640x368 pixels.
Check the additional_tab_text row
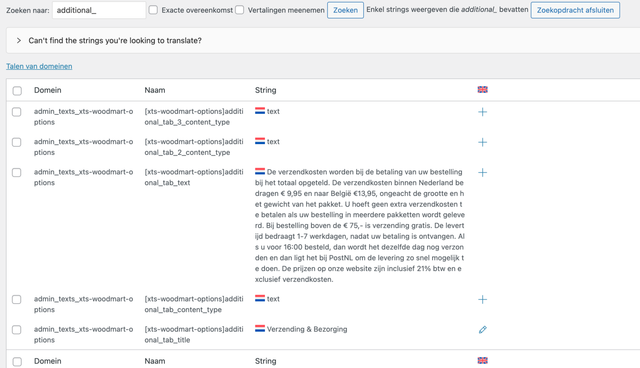click(17, 172)
